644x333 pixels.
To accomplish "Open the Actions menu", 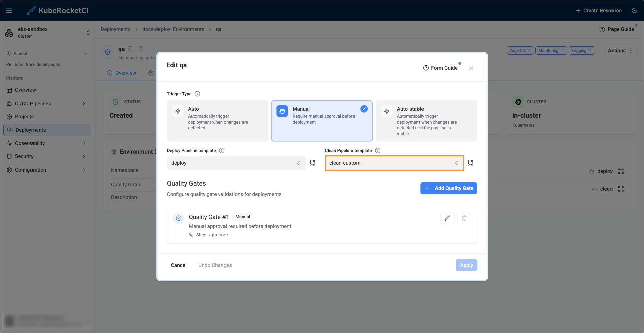I will 621,51.
